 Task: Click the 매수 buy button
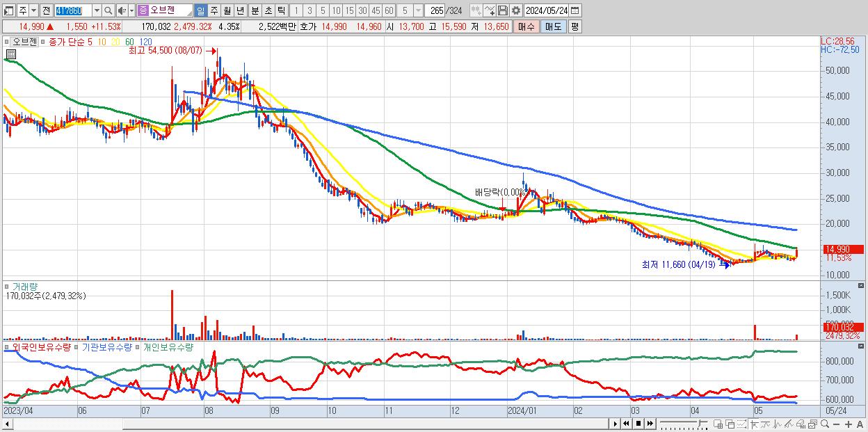(527, 26)
